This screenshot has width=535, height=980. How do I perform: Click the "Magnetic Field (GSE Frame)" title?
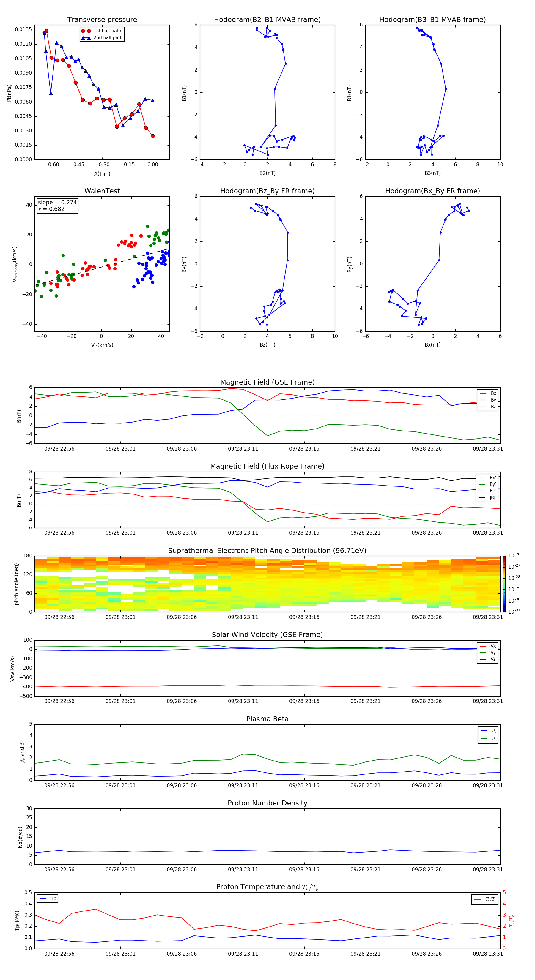click(267, 382)
